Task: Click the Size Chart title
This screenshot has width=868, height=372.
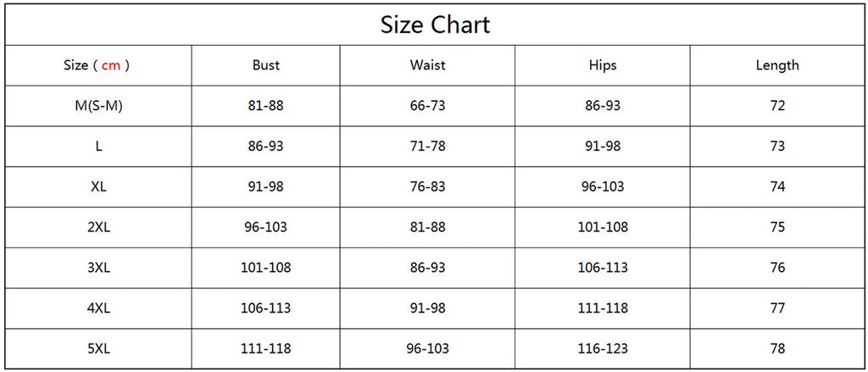Action: tap(435, 25)
